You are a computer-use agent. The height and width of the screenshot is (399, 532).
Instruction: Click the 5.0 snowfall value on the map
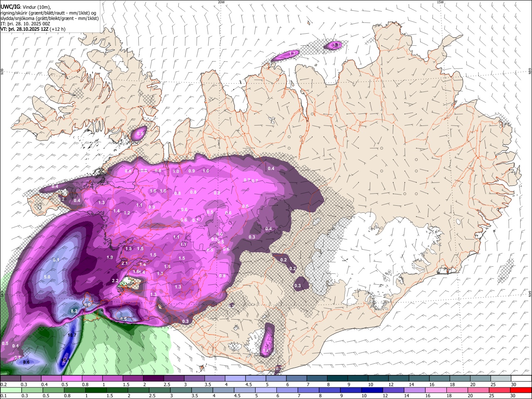[x=47, y=277]
